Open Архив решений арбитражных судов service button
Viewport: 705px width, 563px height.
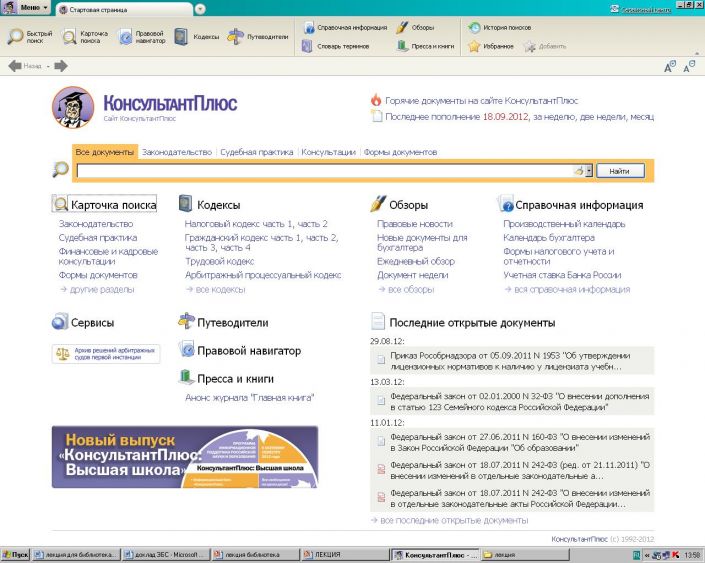pos(106,353)
